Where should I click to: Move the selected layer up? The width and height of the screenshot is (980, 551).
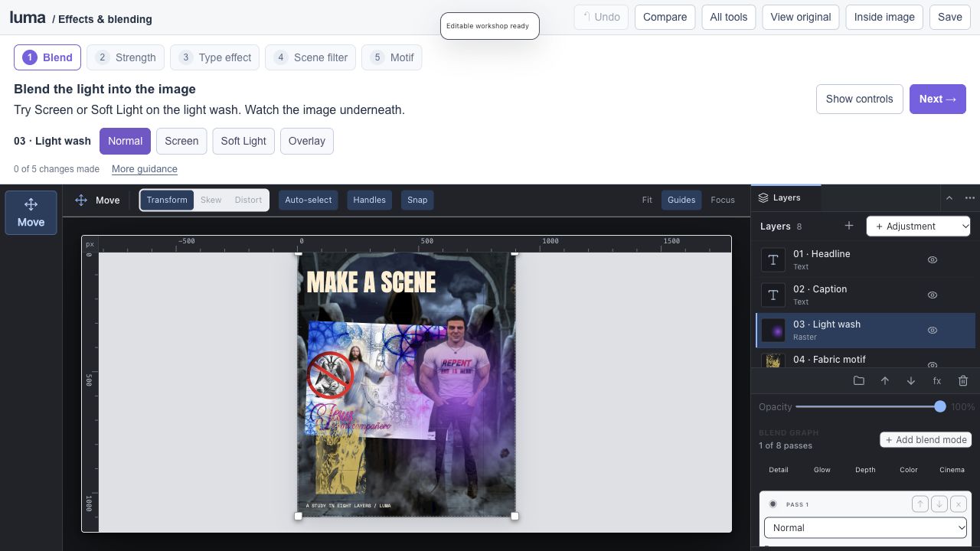(x=885, y=380)
